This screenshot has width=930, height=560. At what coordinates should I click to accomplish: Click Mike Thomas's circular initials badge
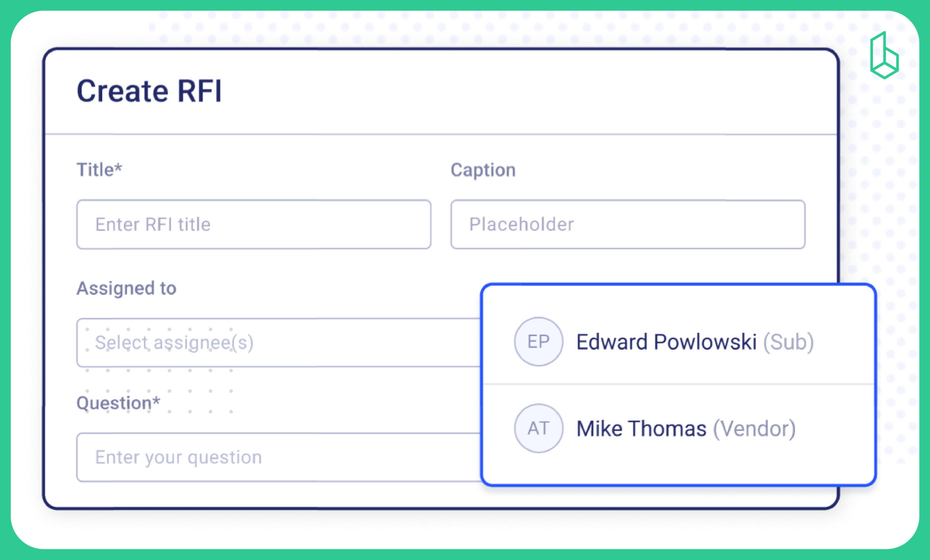click(x=538, y=427)
